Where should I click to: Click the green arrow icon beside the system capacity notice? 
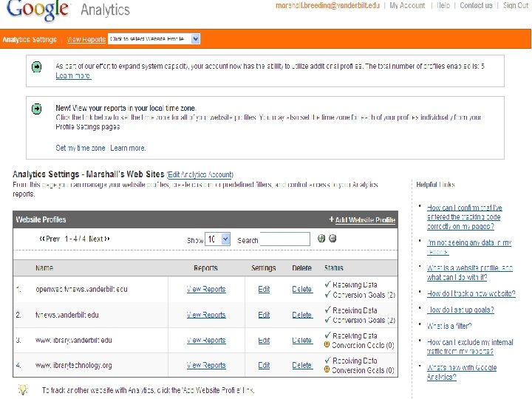[x=37, y=66]
